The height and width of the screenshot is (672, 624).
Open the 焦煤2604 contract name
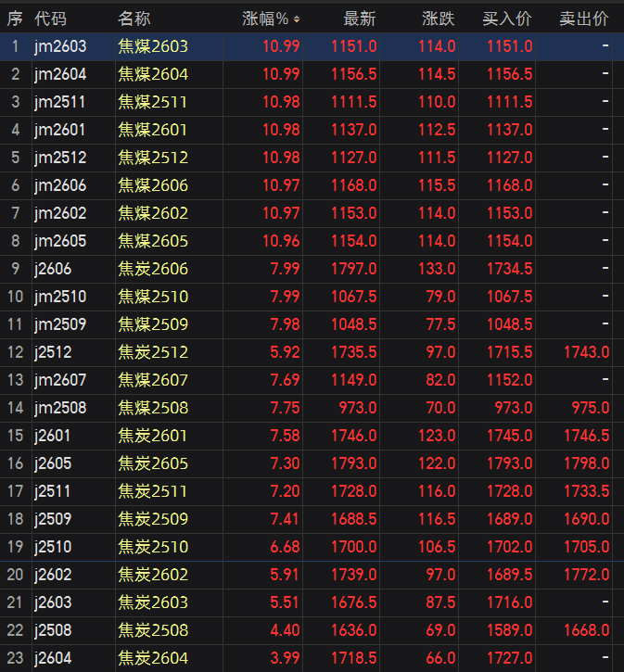coord(153,74)
